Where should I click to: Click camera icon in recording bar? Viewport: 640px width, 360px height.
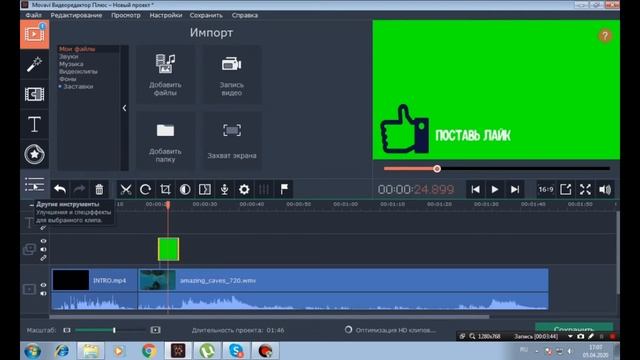[580, 337]
